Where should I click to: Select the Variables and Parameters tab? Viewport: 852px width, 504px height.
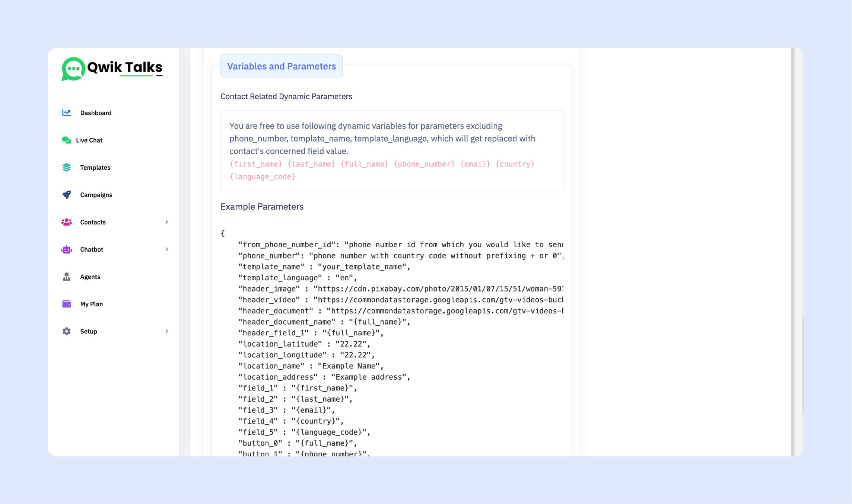[282, 66]
